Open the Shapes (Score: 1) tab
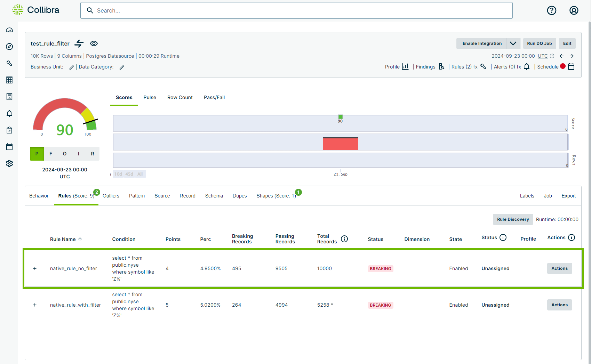This screenshot has width=591, height=364. (276, 196)
